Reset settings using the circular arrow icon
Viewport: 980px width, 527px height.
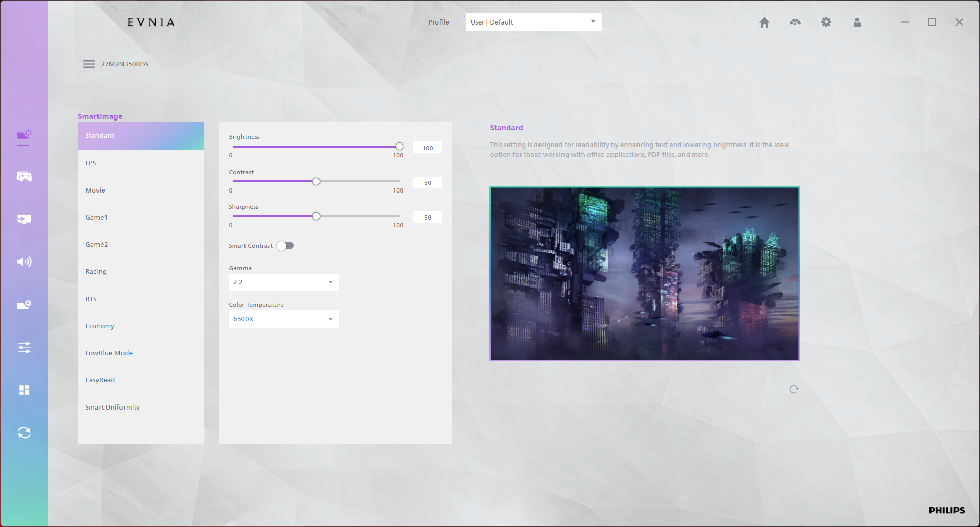click(x=794, y=390)
